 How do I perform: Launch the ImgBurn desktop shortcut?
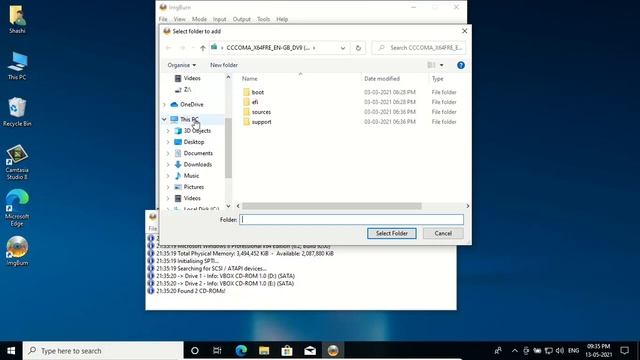click(x=17, y=251)
